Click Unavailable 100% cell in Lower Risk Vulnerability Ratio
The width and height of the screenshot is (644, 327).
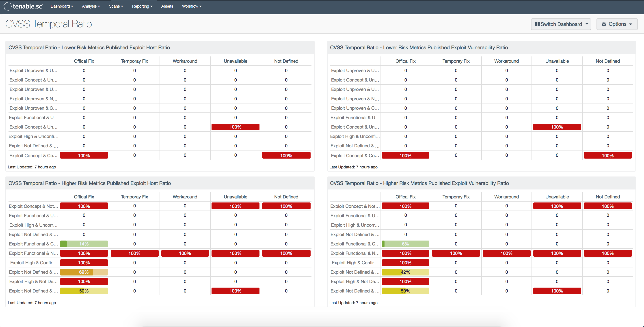coord(557,127)
